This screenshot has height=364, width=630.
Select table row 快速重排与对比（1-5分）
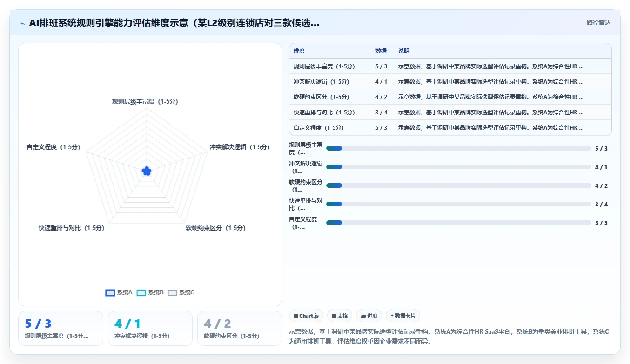coord(450,112)
